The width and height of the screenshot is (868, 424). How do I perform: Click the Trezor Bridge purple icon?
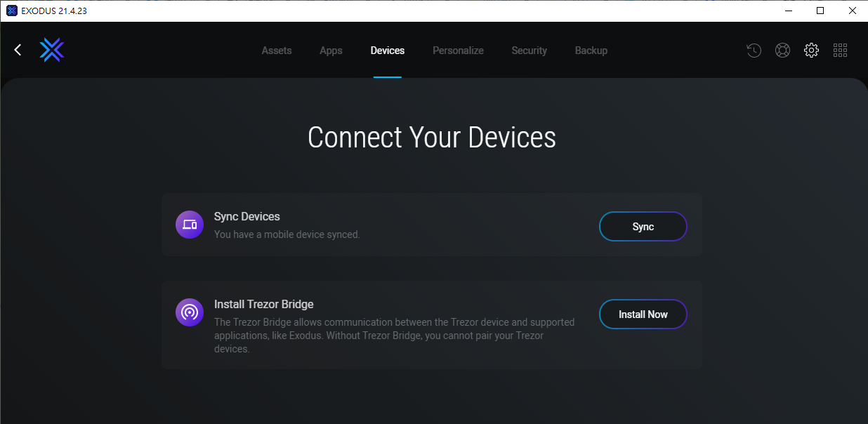point(190,312)
